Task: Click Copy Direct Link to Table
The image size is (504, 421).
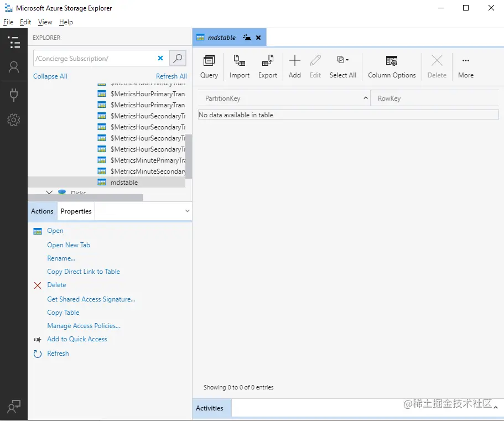Action: click(84, 271)
